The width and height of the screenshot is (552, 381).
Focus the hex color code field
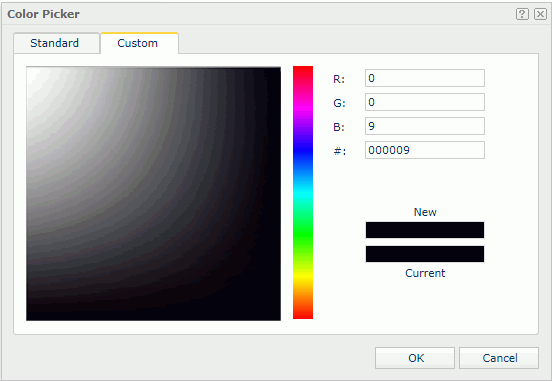(x=425, y=150)
